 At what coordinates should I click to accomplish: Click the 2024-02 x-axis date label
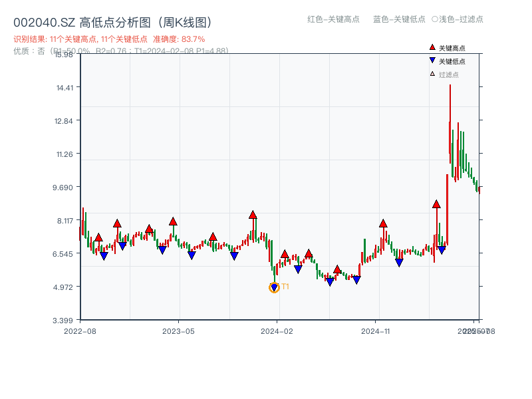[277, 331]
